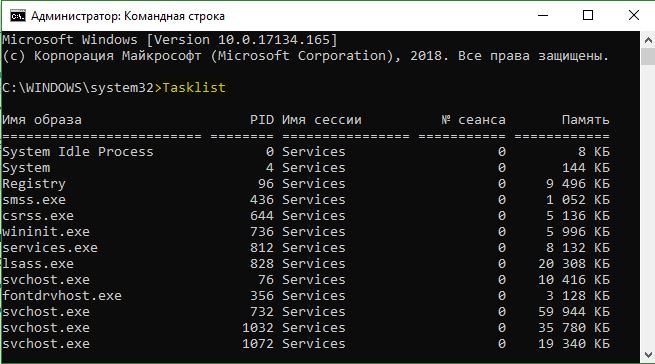Click PID value 828
Viewport: 655px width, 364px height.
(x=262, y=264)
